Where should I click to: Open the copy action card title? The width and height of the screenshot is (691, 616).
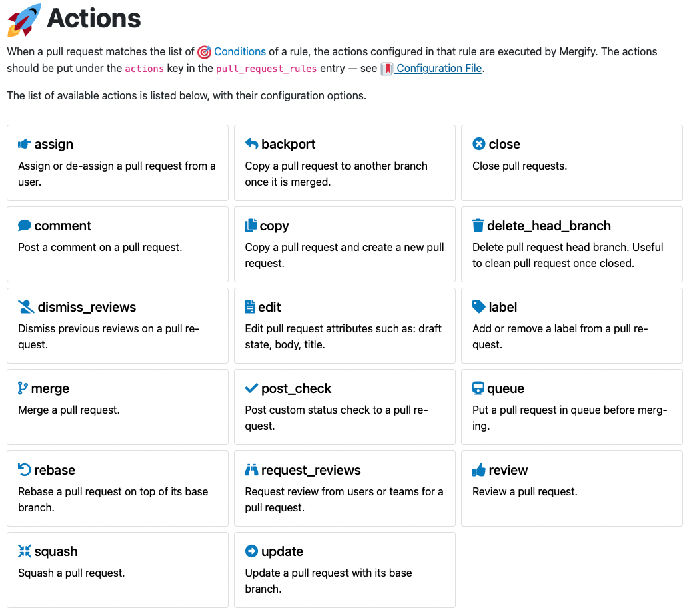(274, 226)
